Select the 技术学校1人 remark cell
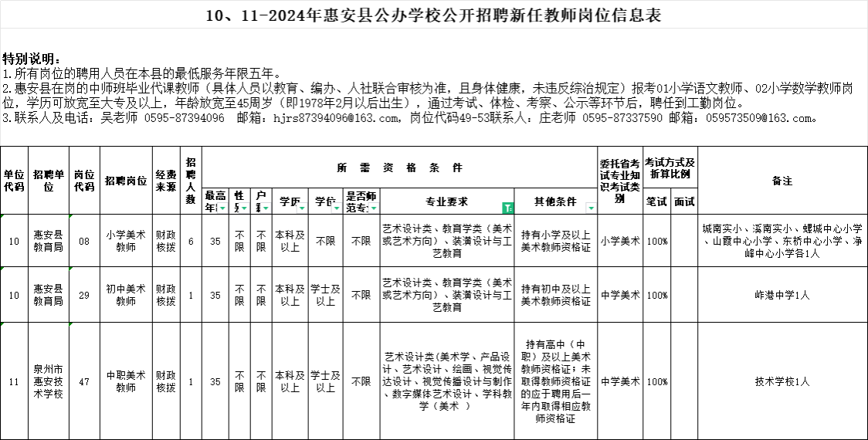 782,381
